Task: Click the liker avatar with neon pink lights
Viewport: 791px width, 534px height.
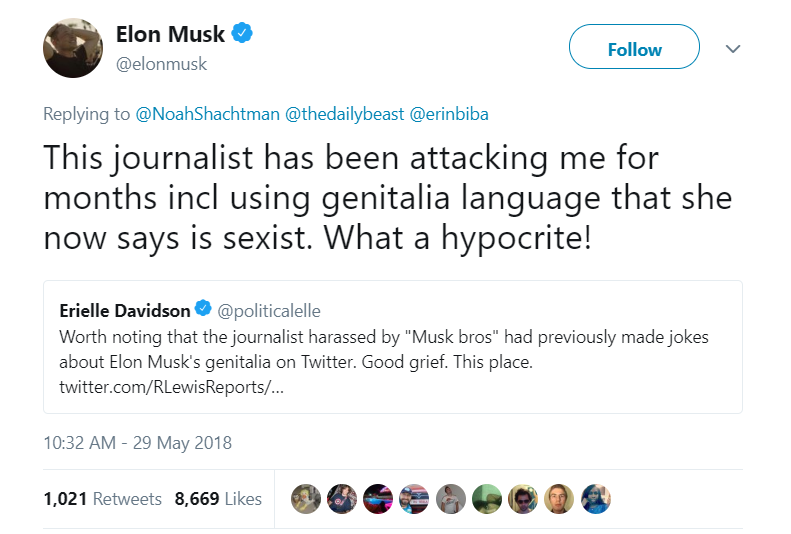Action: 378,498
